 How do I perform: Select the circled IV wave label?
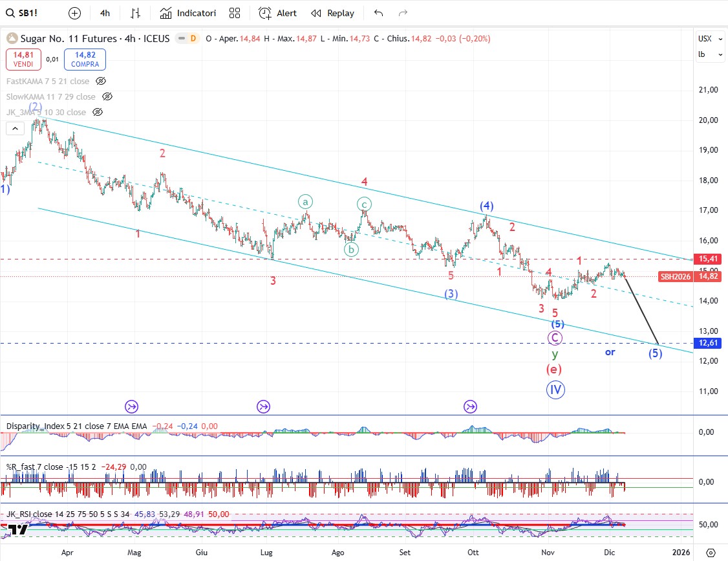point(555,390)
